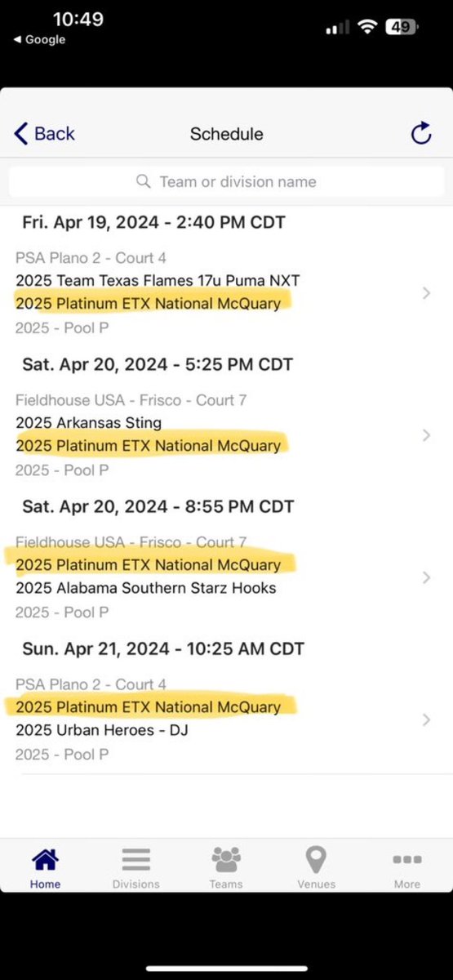Expand the Alabama Southern Starz Hooks chevron
This screenshot has height=980, width=453.
coord(426,577)
